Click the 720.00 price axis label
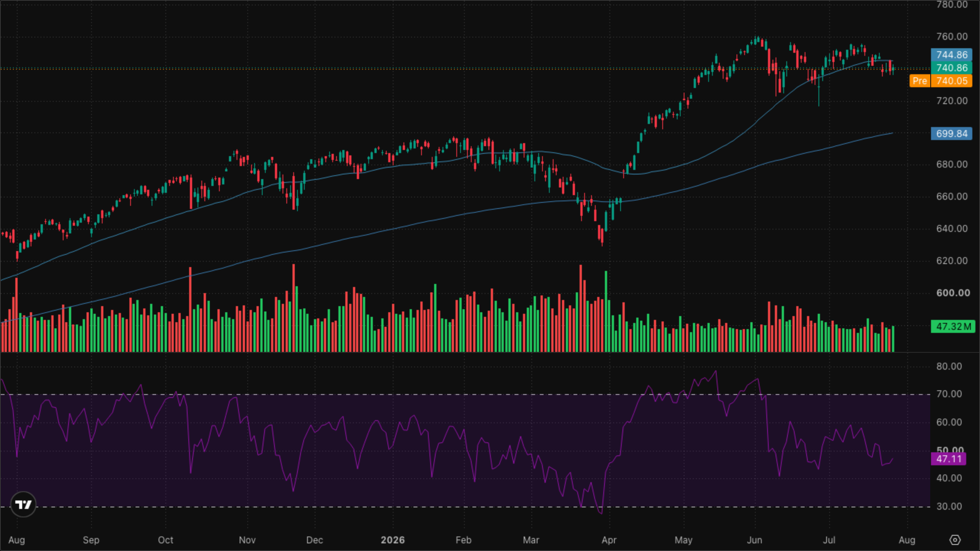Screen dimensions: 980x551 [x=952, y=101]
